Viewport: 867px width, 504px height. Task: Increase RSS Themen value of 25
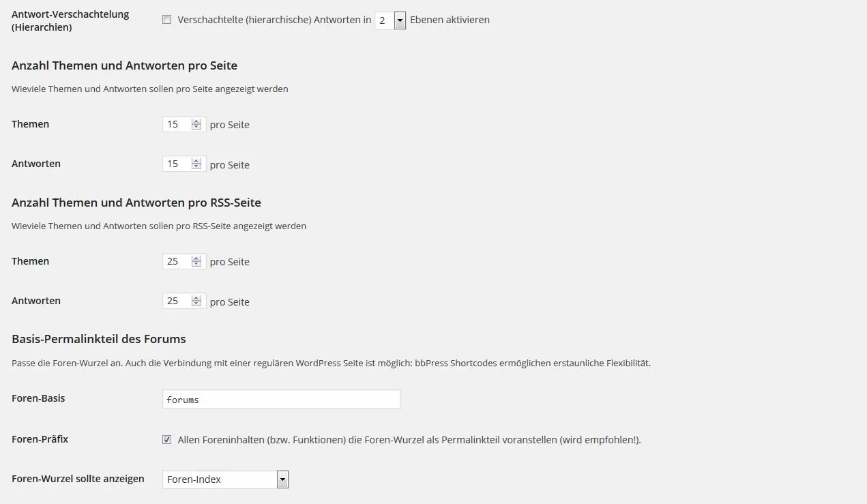(196, 258)
